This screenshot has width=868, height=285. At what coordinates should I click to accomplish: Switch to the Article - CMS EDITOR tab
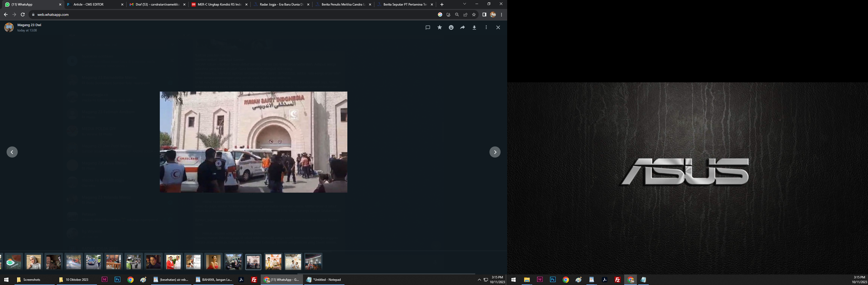tap(95, 4)
